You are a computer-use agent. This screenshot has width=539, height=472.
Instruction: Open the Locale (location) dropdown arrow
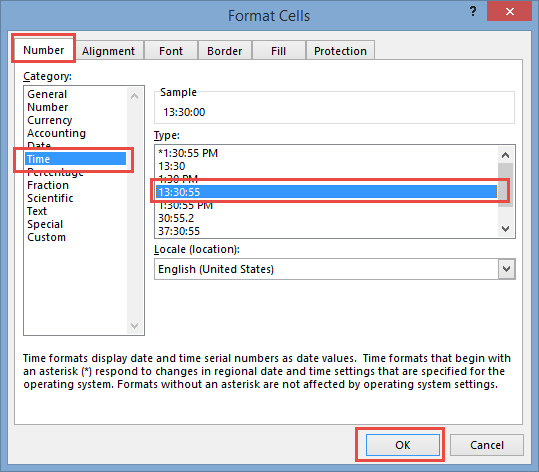point(506,269)
